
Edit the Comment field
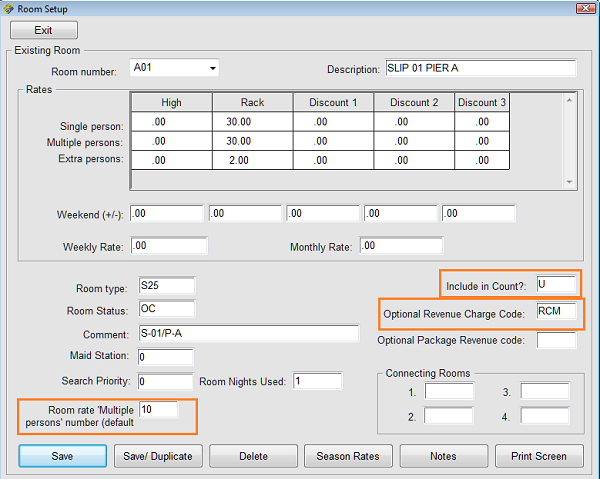coord(249,333)
